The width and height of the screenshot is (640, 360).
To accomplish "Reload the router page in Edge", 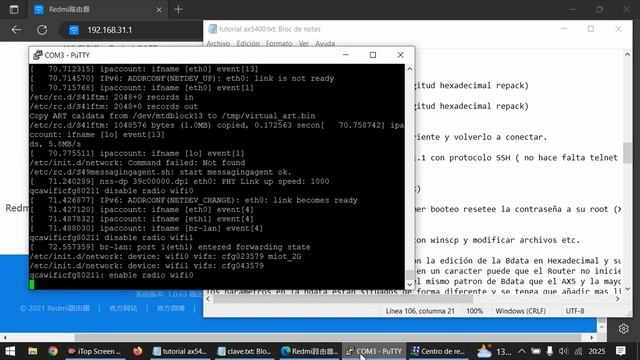I will (42, 30).
